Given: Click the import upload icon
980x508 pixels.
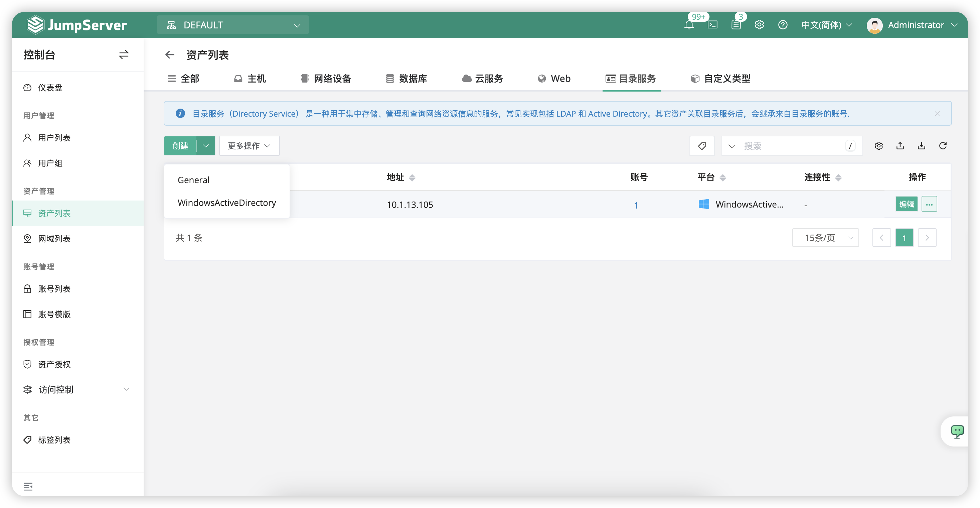Looking at the screenshot, I should pyautogui.click(x=900, y=146).
